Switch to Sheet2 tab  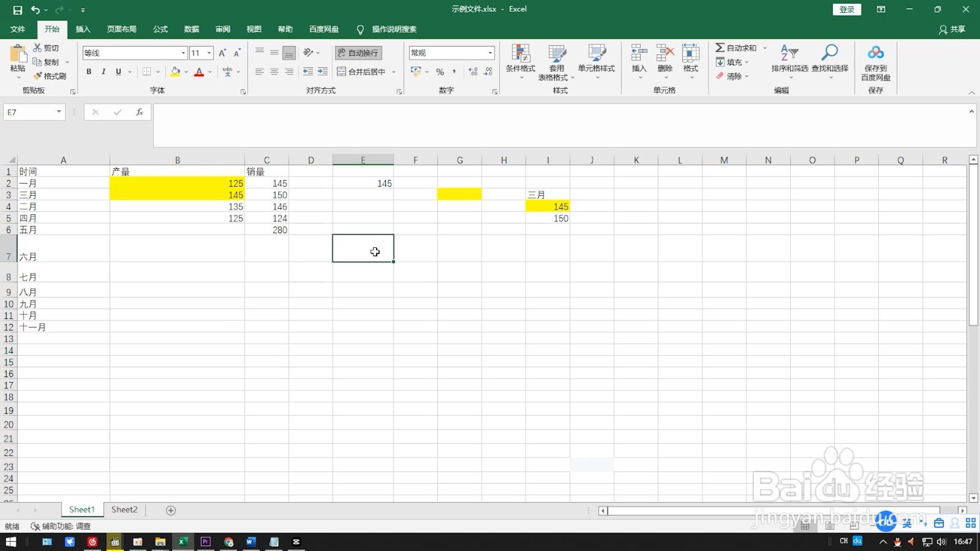tap(124, 510)
